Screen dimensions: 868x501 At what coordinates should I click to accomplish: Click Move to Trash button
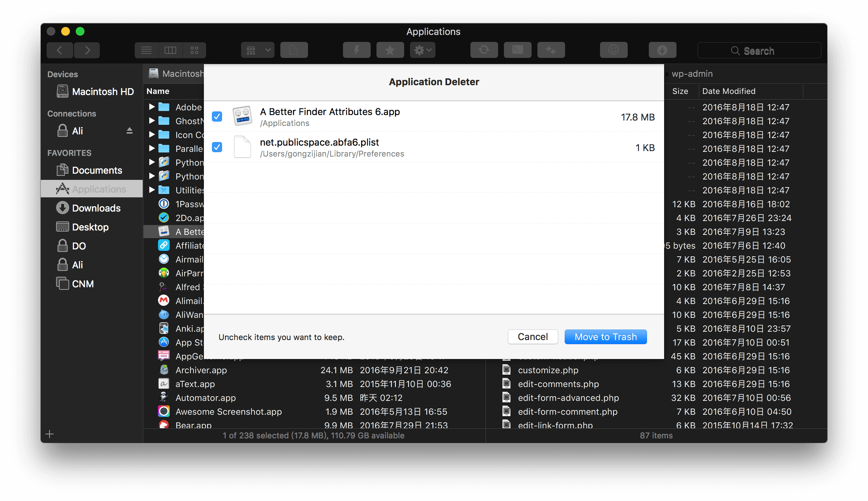coord(605,337)
